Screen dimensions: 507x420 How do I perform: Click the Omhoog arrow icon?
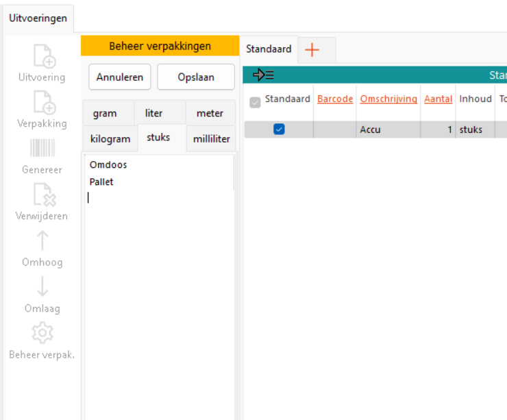pyautogui.click(x=42, y=241)
